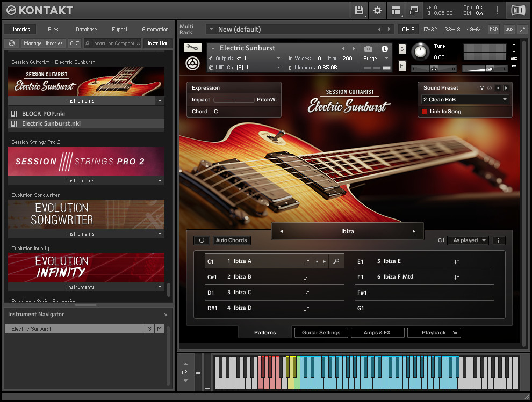
Task: Open the As played dropdown
Action: pos(468,240)
